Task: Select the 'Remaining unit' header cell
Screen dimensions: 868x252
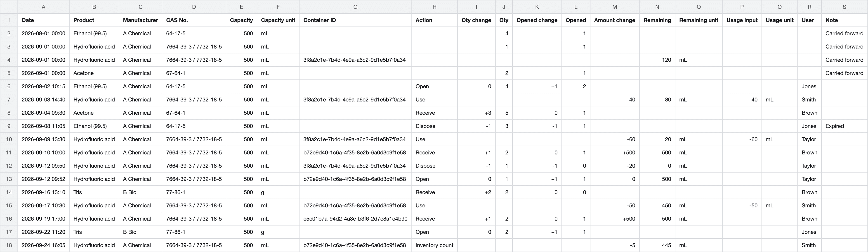Action: [x=698, y=20]
